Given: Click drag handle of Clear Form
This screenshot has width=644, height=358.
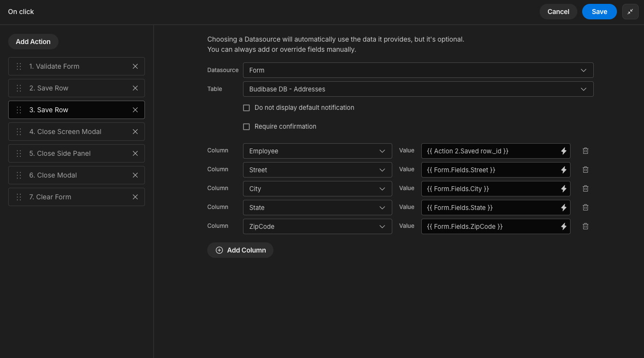Looking at the screenshot, I should click(x=19, y=197).
